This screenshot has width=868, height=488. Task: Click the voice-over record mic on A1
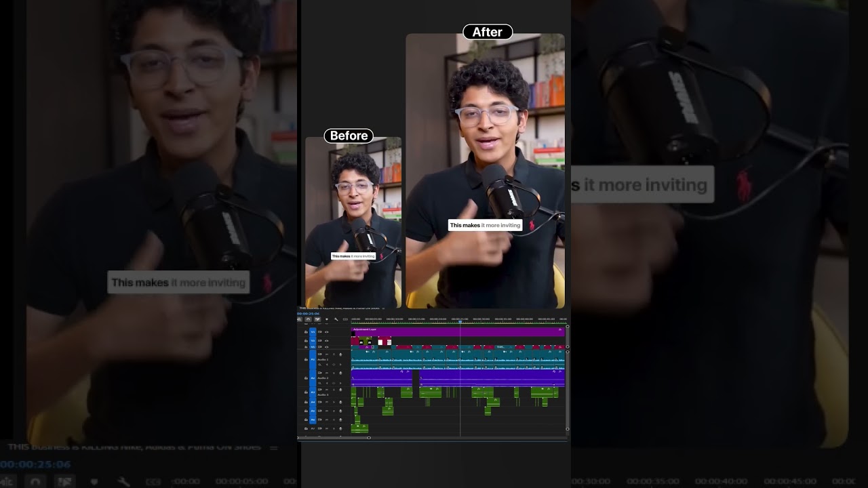point(340,354)
